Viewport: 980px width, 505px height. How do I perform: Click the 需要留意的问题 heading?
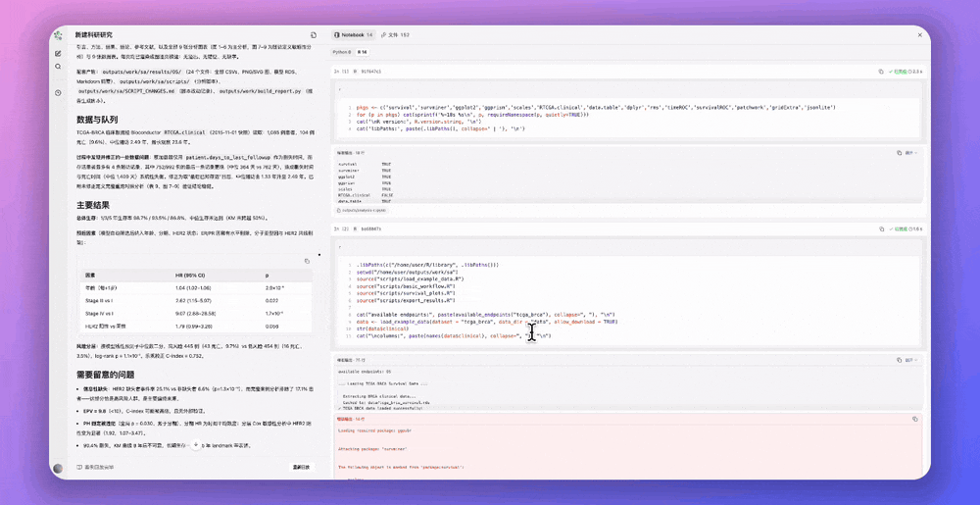[x=106, y=375]
